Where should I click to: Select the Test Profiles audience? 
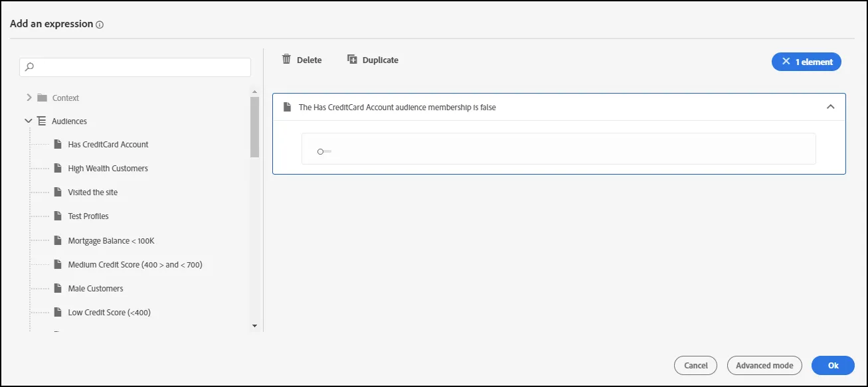[88, 216]
